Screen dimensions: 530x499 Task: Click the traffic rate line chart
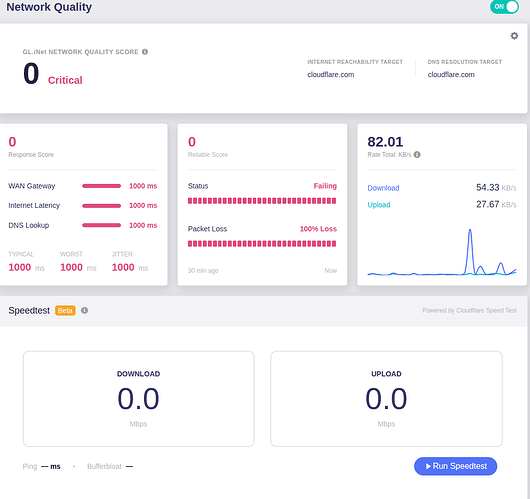pyautogui.click(x=442, y=252)
